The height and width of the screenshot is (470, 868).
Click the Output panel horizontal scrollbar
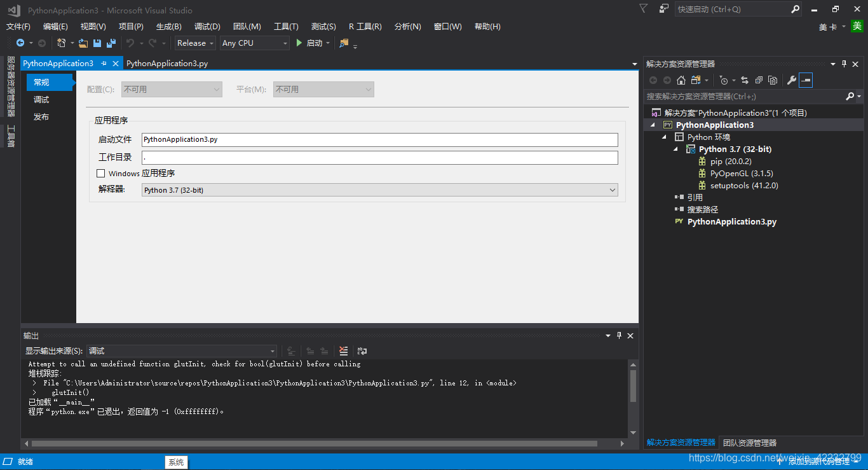(x=314, y=443)
